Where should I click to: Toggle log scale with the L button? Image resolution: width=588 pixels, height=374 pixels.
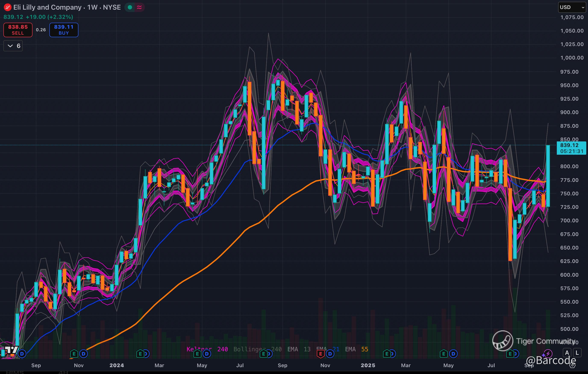click(577, 353)
